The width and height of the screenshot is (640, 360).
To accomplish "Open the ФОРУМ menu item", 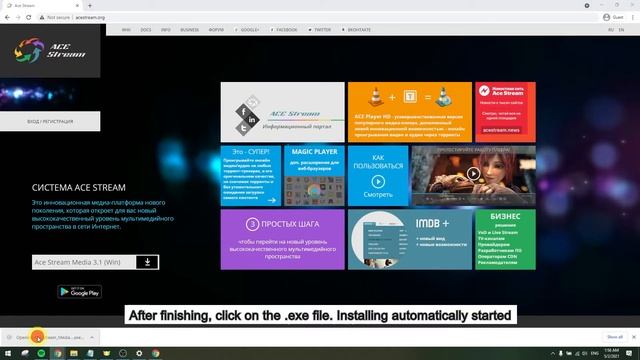I will [216, 30].
